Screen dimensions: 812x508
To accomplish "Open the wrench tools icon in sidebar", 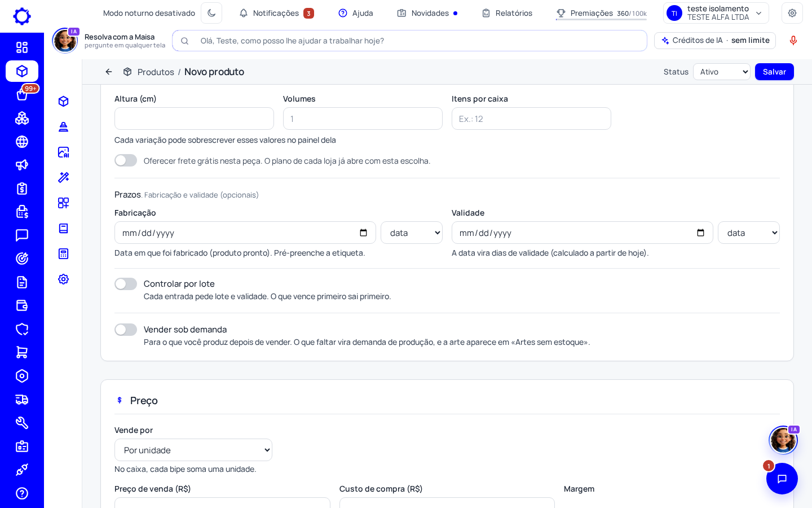I will pyautogui.click(x=22, y=423).
